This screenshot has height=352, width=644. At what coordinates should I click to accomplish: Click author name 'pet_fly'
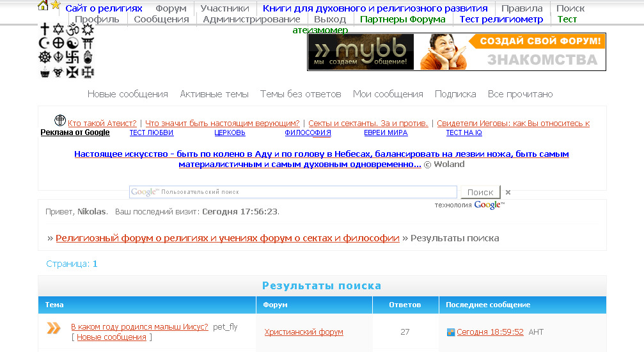tap(225, 327)
